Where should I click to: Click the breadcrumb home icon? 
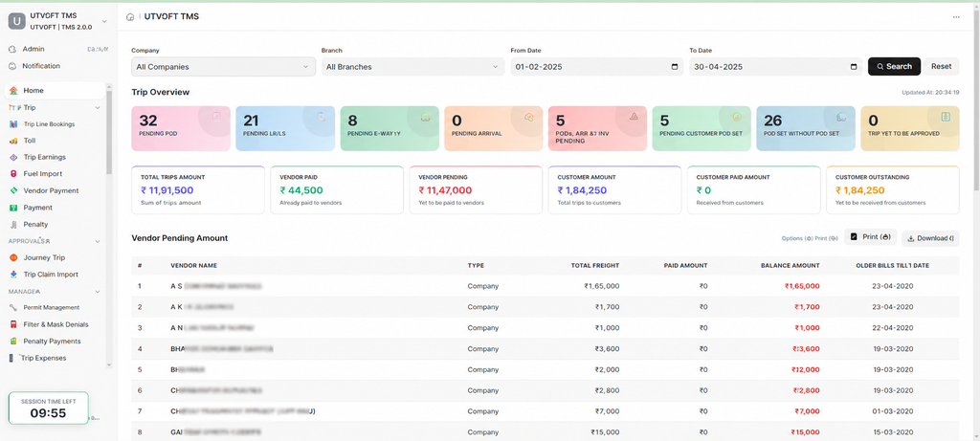[130, 17]
